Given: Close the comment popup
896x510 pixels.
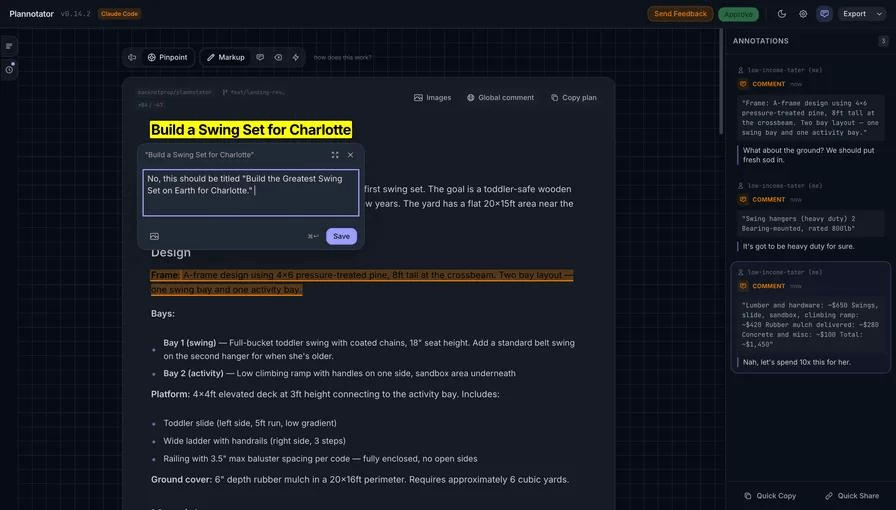Looking at the screenshot, I should [350, 155].
